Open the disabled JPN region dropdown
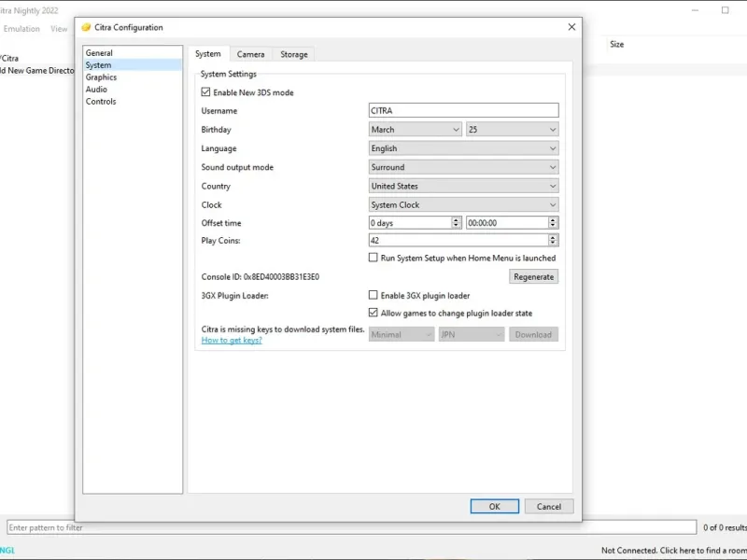The height and width of the screenshot is (560, 747). tap(472, 335)
